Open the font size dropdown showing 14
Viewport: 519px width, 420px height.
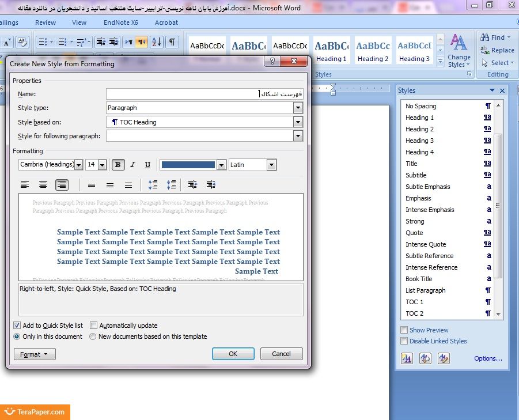(x=103, y=165)
